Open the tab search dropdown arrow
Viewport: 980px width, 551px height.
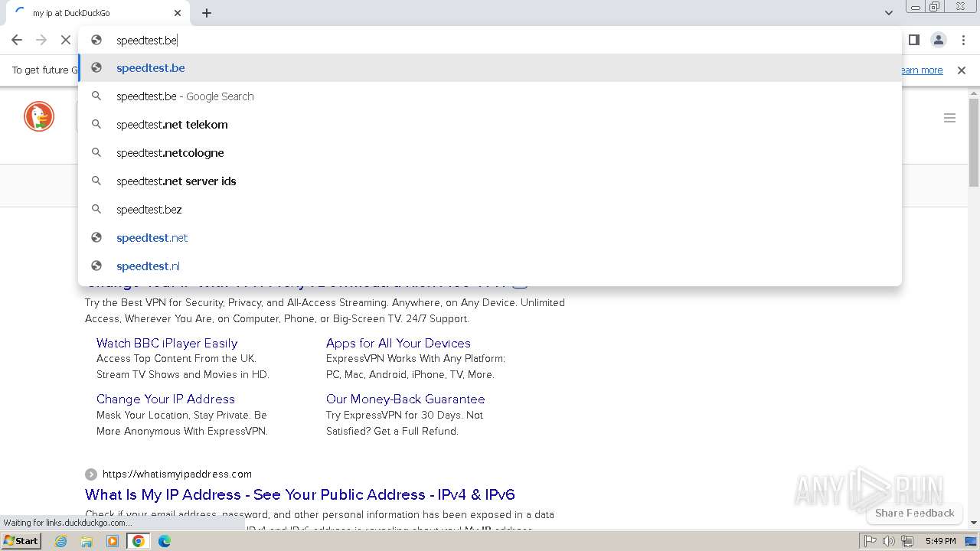point(888,13)
